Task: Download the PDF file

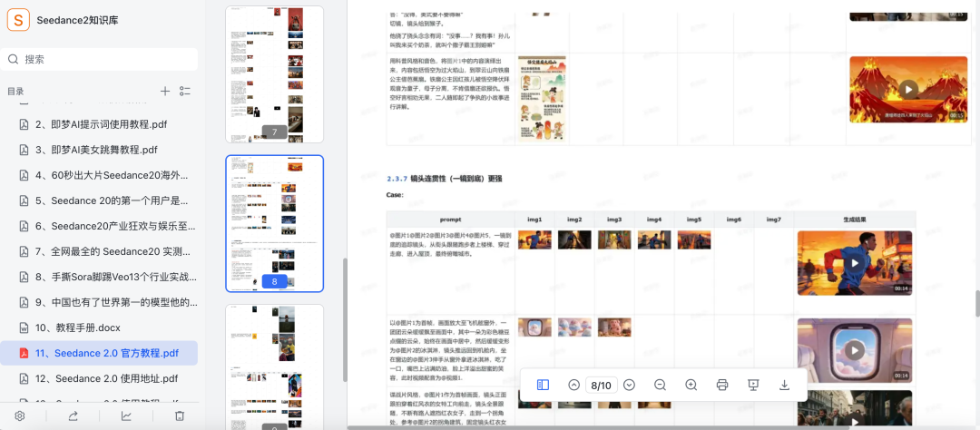Action: coord(784,385)
